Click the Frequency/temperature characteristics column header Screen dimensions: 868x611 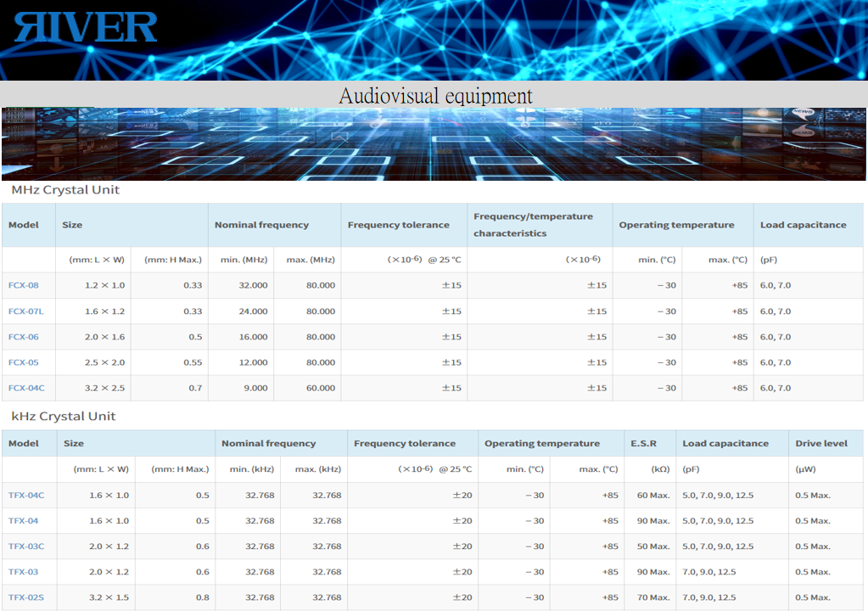pyautogui.click(x=533, y=225)
